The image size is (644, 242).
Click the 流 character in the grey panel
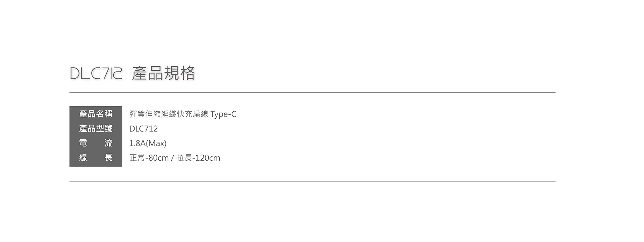tap(108, 143)
